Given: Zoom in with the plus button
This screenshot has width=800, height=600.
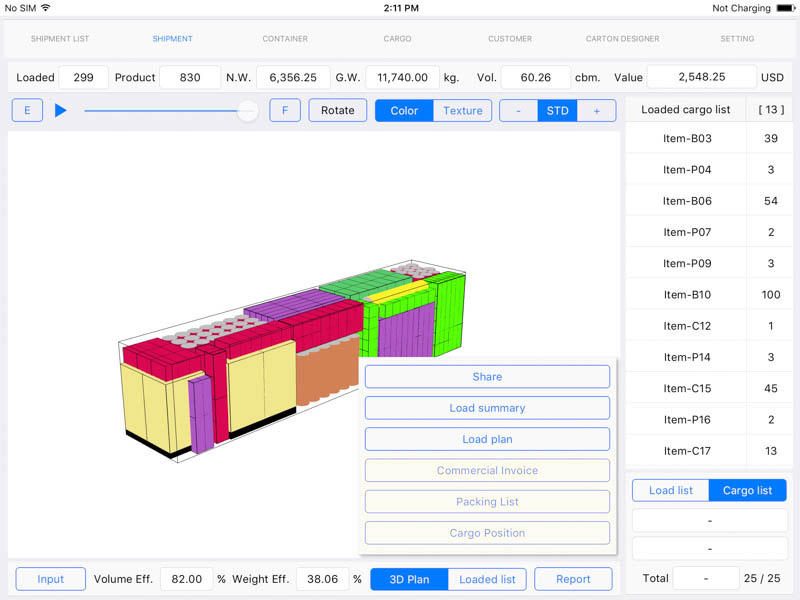Looking at the screenshot, I should coord(596,110).
